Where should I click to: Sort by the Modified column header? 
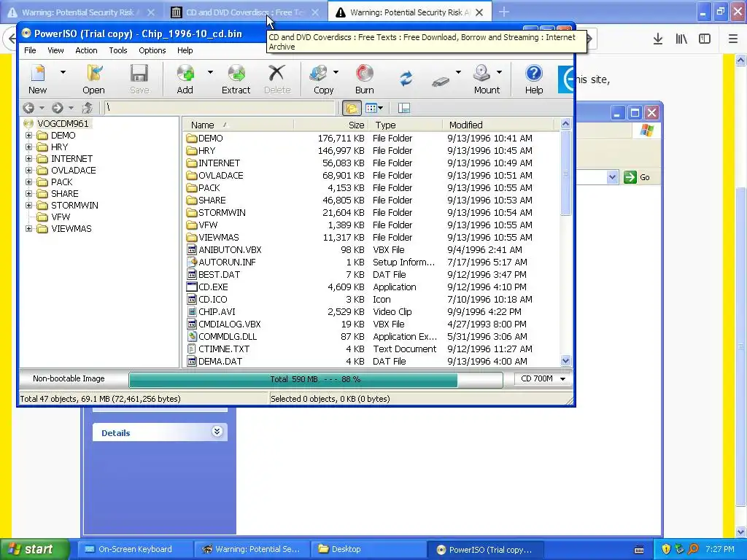click(498, 125)
